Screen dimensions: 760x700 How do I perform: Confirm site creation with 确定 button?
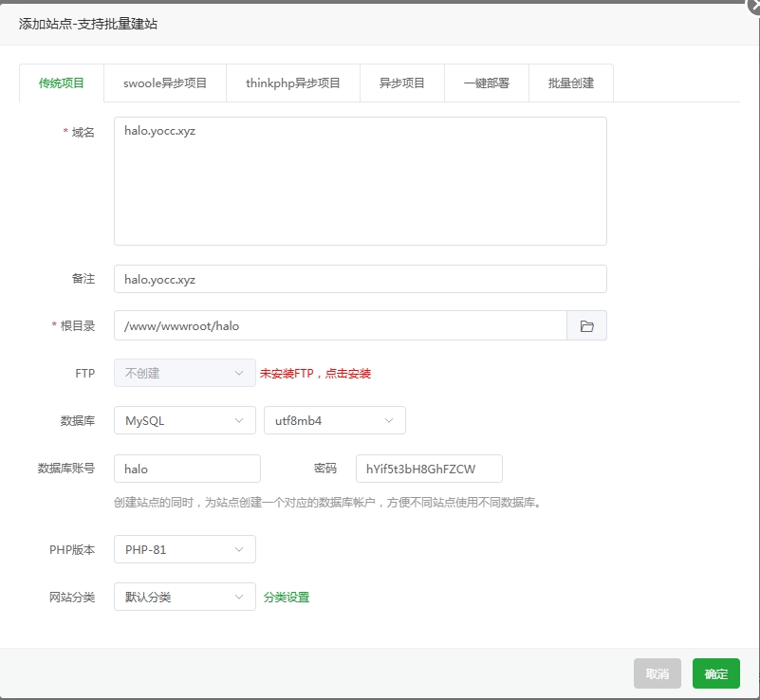click(x=715, y=673)
